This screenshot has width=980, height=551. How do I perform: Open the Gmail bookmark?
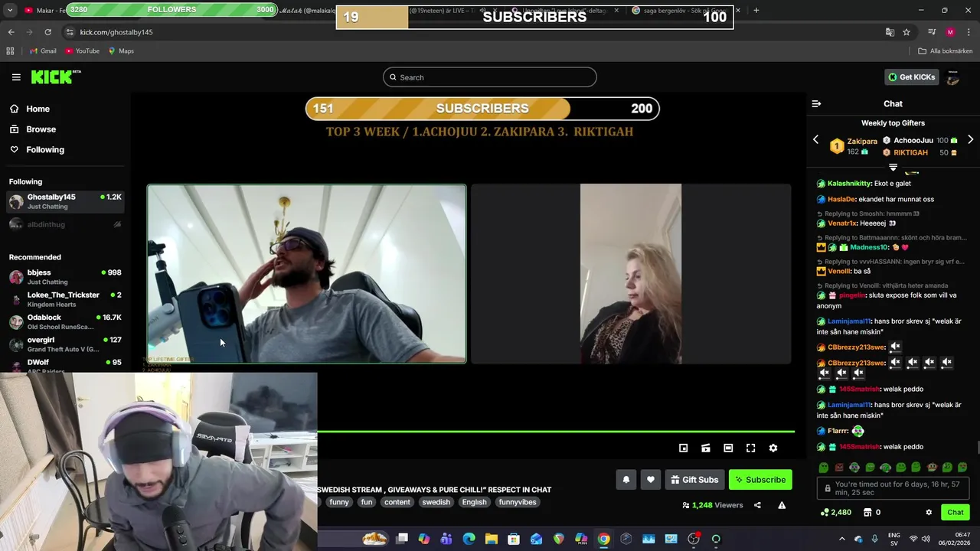43,51
